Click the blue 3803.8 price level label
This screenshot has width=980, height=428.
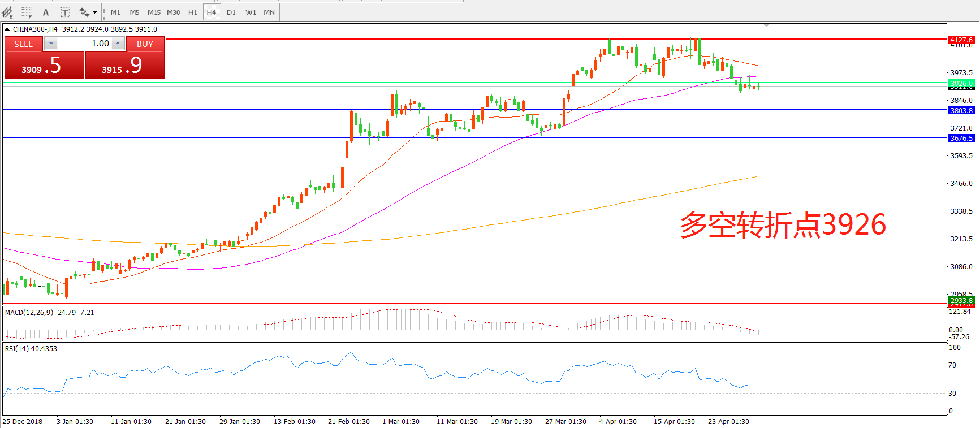pyautogui.click(x=961, y=111)
